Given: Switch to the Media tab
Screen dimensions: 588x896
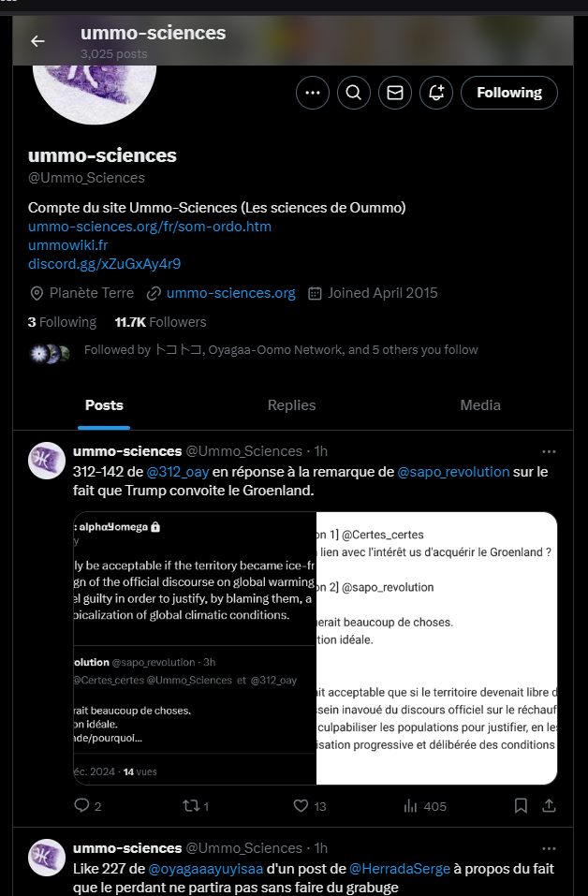Looking at the screenshot, I should coord(480,405).
